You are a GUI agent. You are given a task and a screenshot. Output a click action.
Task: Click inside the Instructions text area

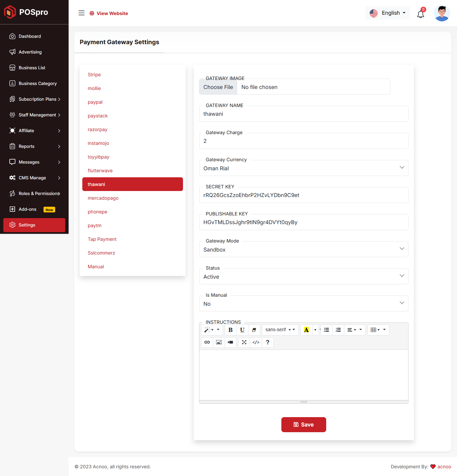pyautogui.click(x=303, y=375)
